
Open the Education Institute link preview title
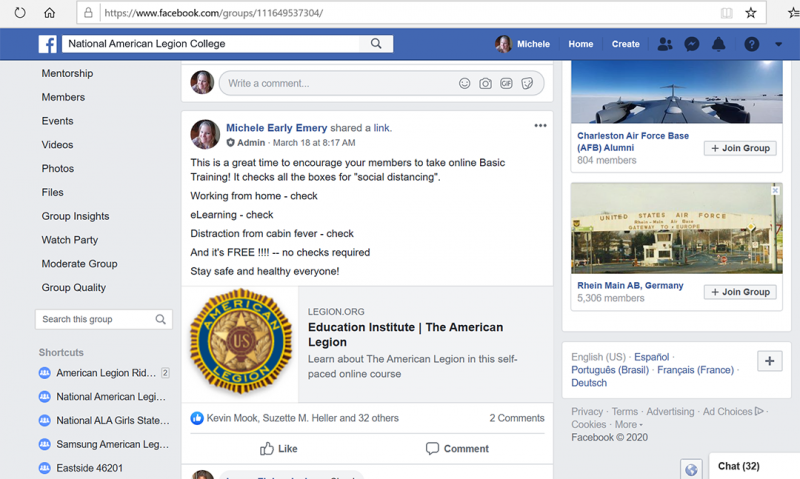pos(405,335)
